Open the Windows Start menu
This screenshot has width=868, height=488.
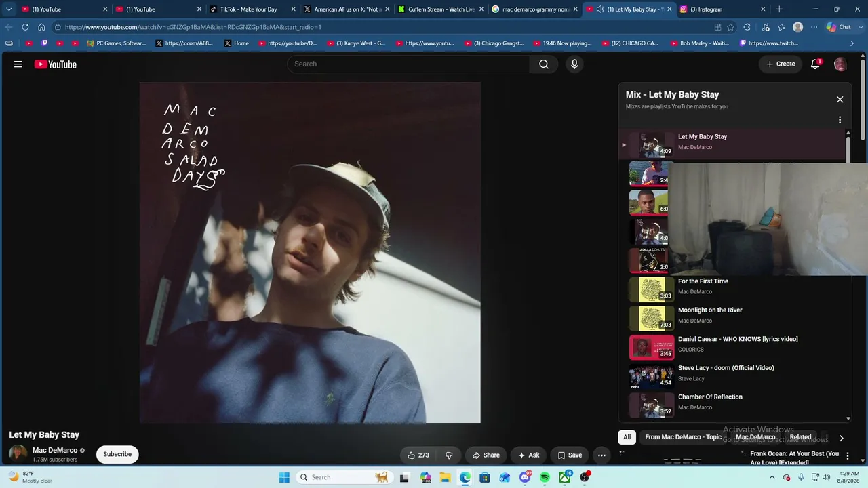pos(284,477)
